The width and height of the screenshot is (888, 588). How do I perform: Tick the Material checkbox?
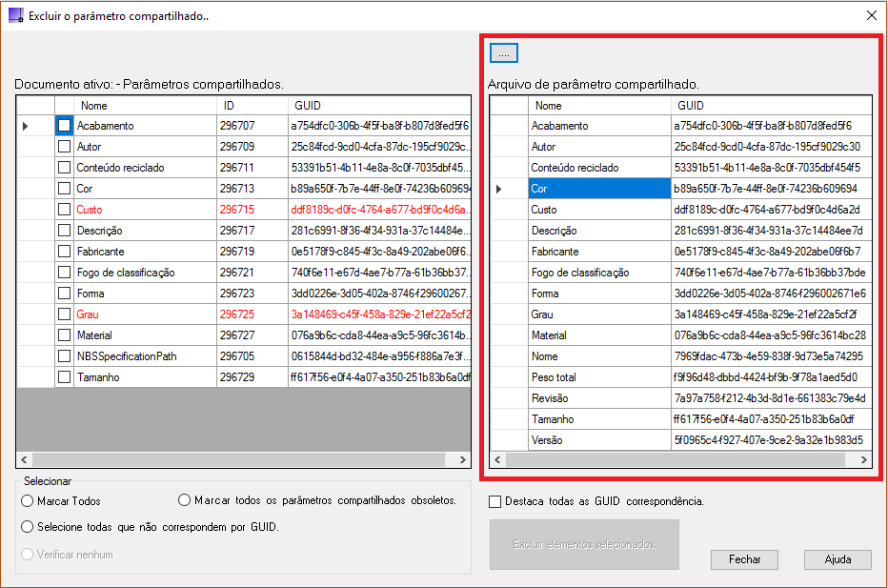(64, 335)
